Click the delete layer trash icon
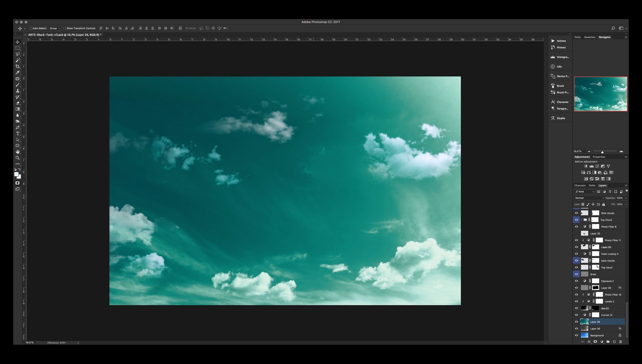 620,342
